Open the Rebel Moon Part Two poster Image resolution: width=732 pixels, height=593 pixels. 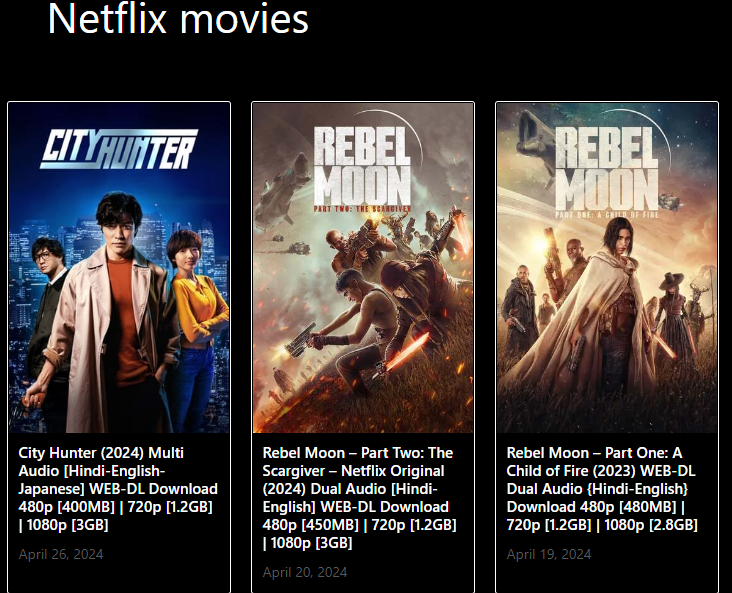click(363, 268)
